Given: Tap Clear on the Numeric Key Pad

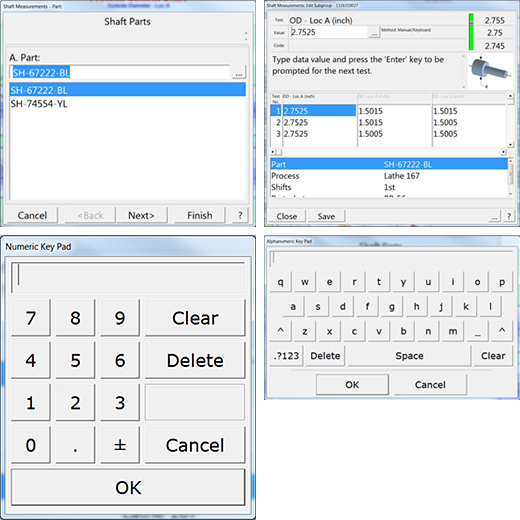Looking at the screenshot, I should tap(195, 318).
